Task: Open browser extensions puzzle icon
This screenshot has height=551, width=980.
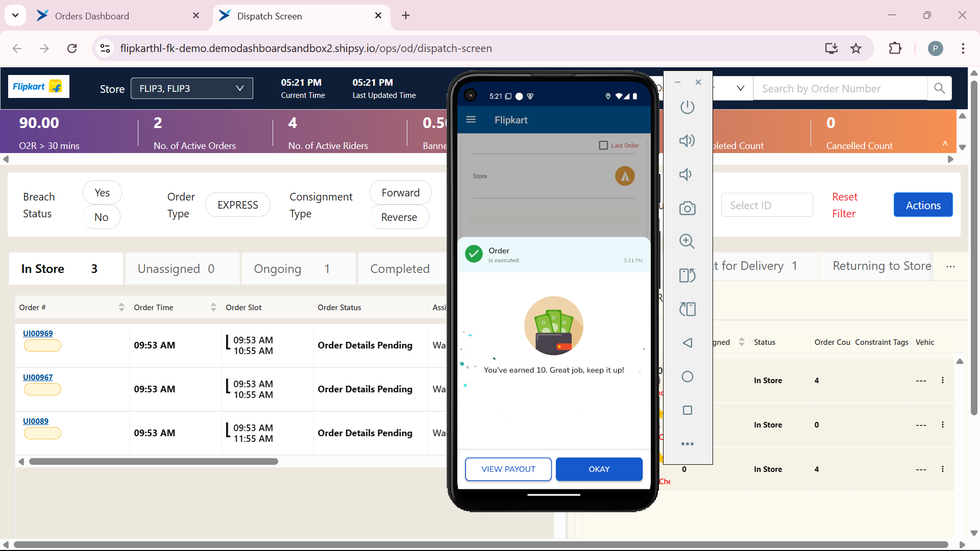Action: [895, 48]
